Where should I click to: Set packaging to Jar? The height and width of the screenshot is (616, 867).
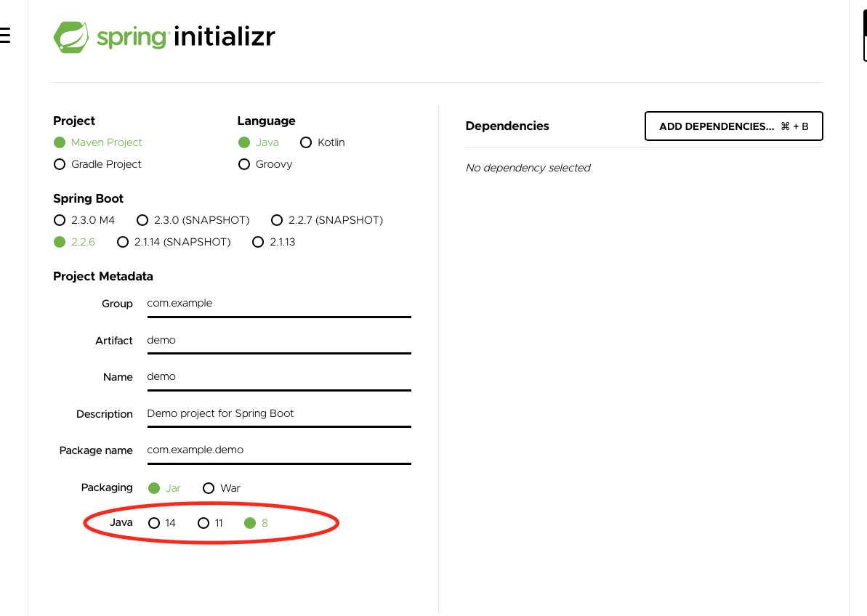coord(154,488)
